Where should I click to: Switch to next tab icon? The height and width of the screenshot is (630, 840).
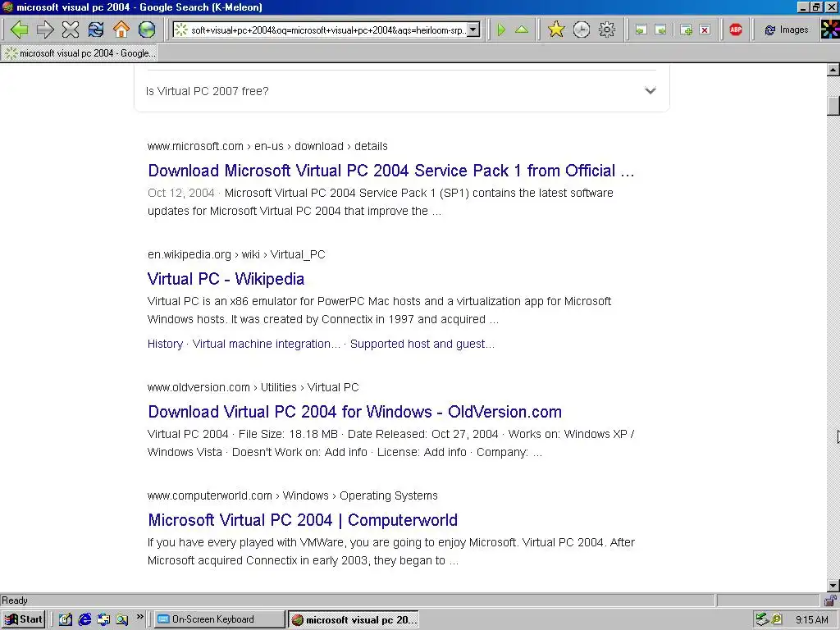pos(661,30)
